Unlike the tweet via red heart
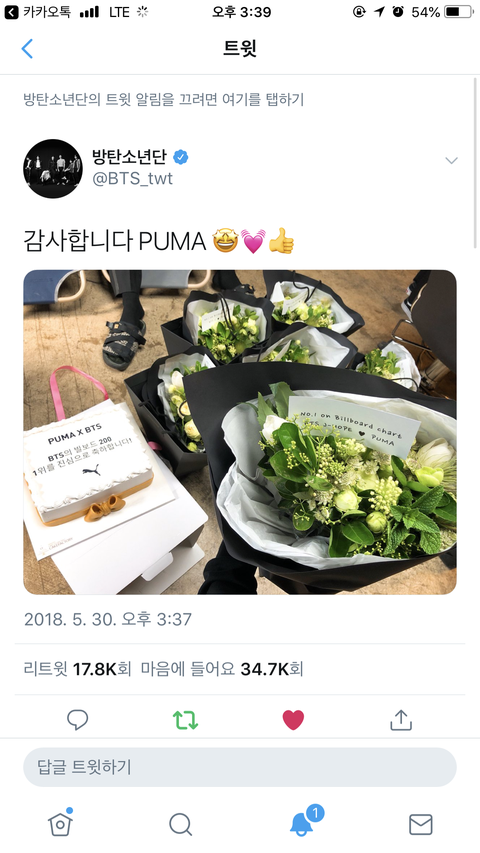Screen dimensions: 480x853 click(293, 720)
